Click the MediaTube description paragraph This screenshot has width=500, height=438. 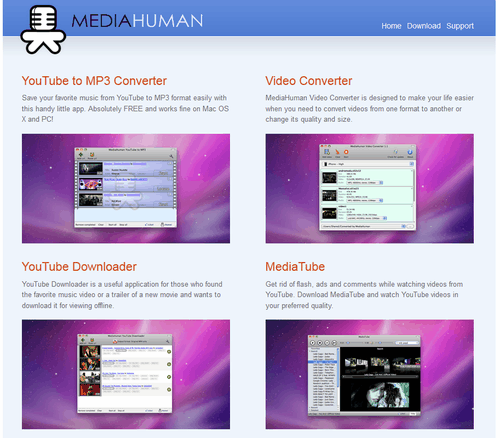point(364,295)
